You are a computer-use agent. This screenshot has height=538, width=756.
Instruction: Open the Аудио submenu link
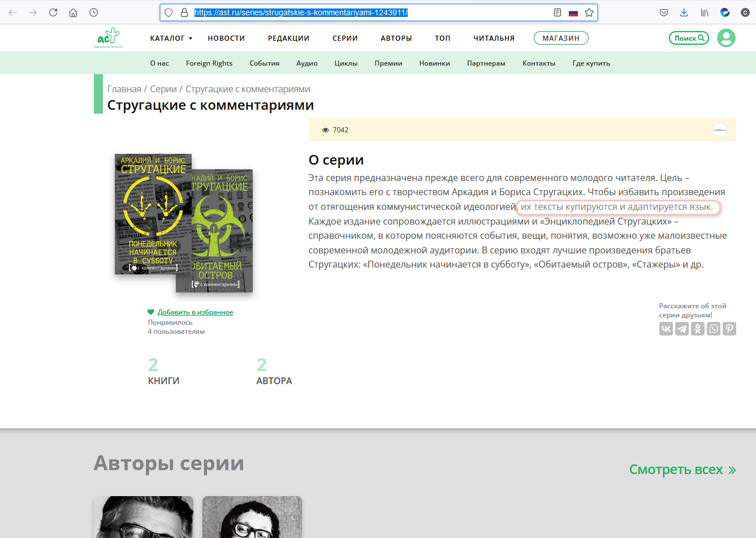coord(307,63)
